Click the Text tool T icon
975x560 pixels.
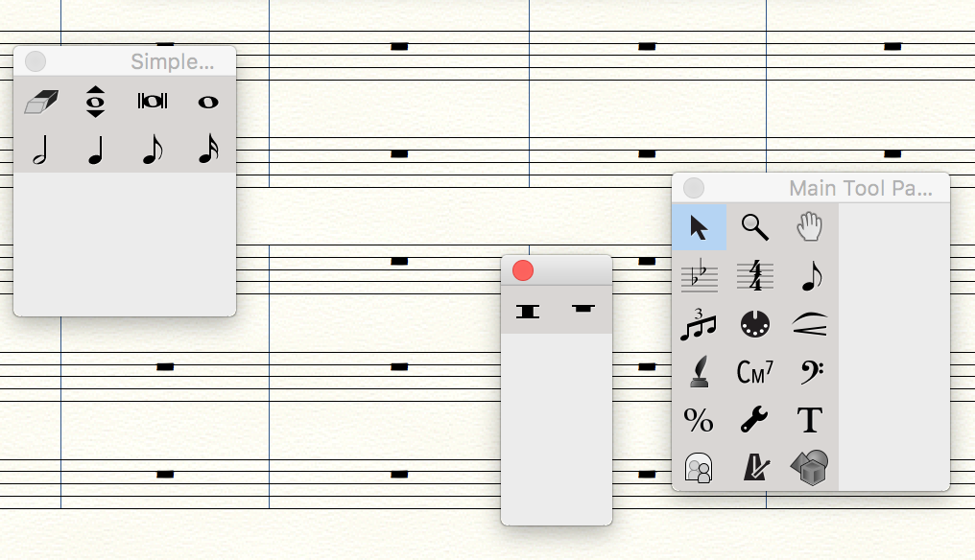pyautogui.click(x=810, y=420)
